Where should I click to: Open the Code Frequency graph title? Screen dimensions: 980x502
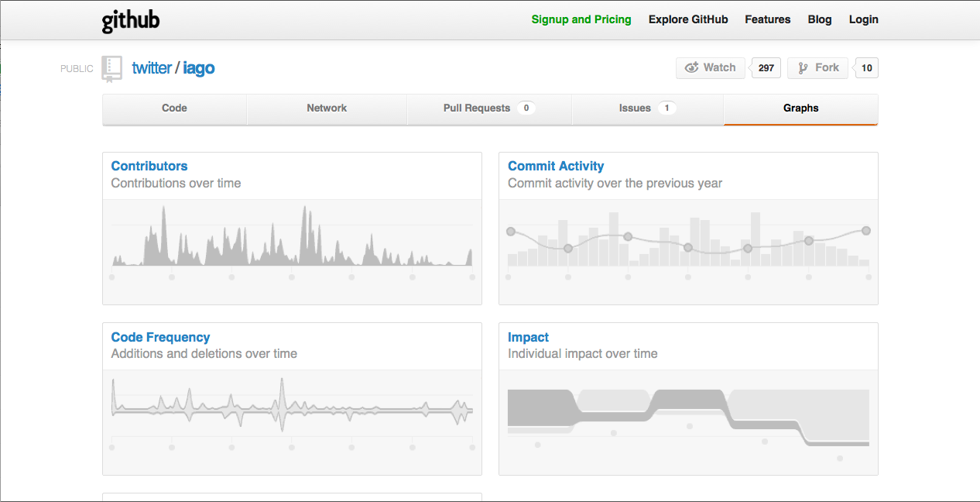(x=160, y=337)
